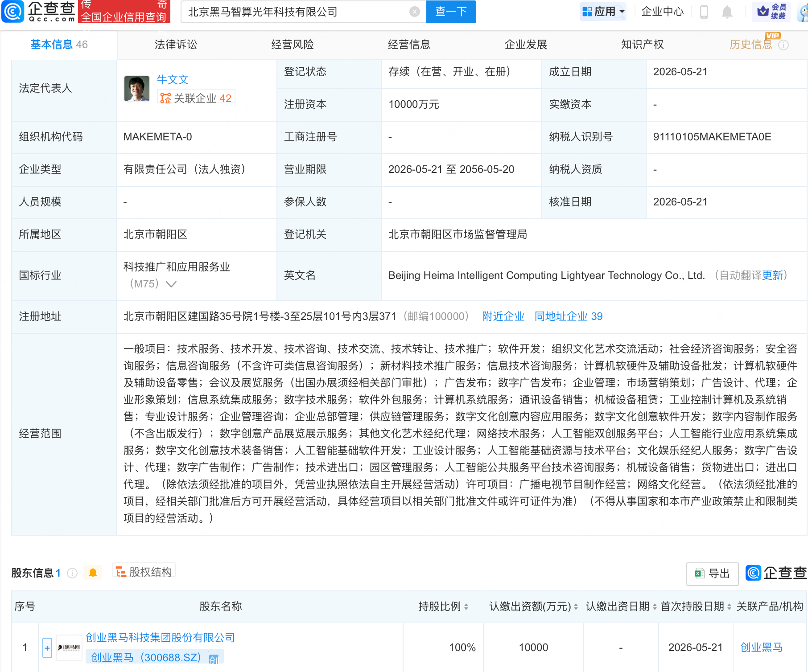Click the orange bell monitor icon in 股东信息
The height and width of the screenshot is (672, 808).
tap(93, 573)
